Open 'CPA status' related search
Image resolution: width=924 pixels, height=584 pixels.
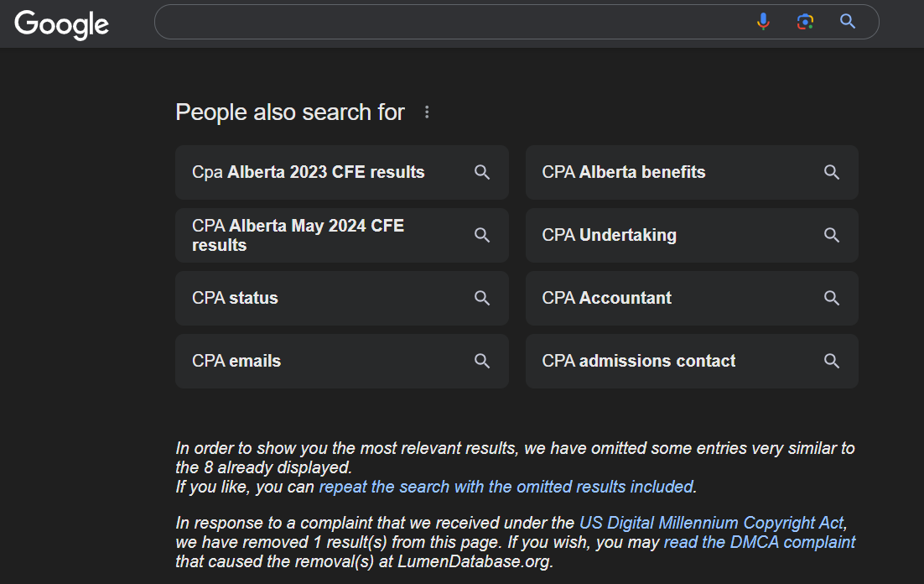pos(342,298)
